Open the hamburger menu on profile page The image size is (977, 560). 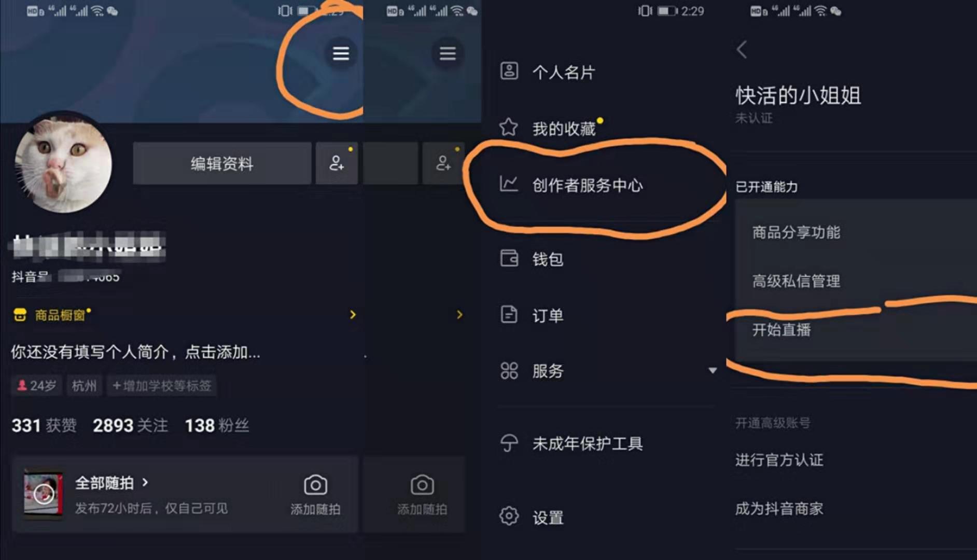341,53
